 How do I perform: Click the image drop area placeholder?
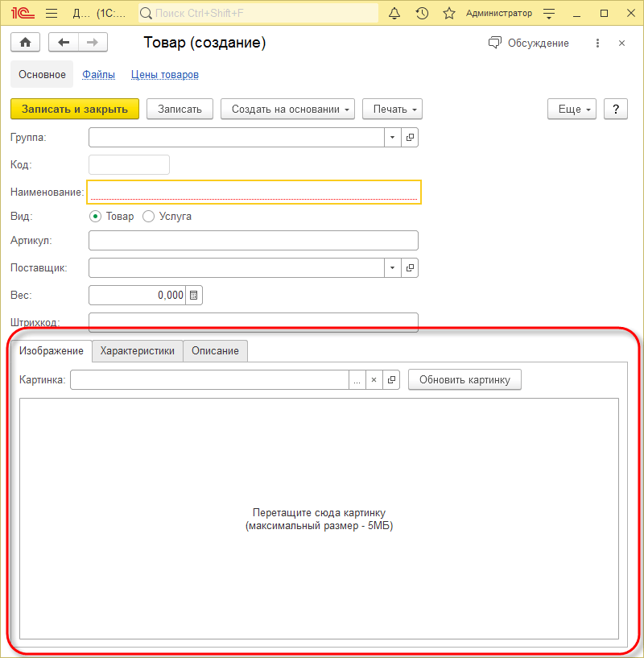tap(319, 519)
